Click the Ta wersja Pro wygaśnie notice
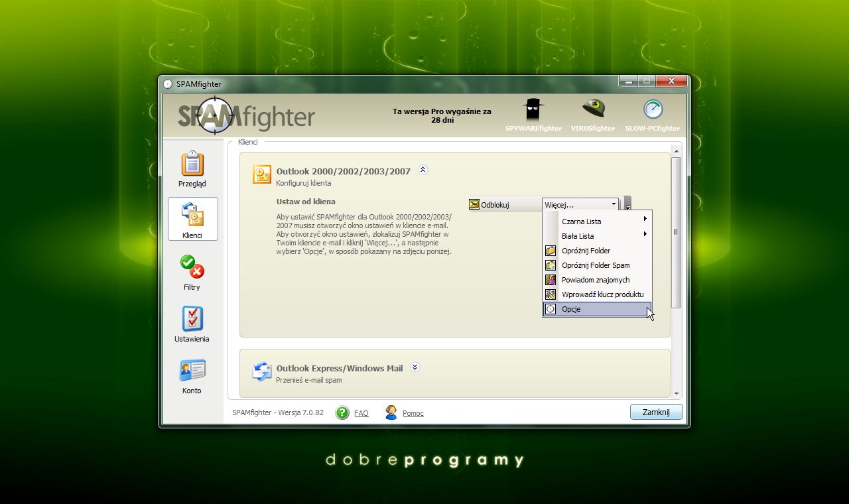The height and width of the screenshot is (504, 849). coord(442,116)
